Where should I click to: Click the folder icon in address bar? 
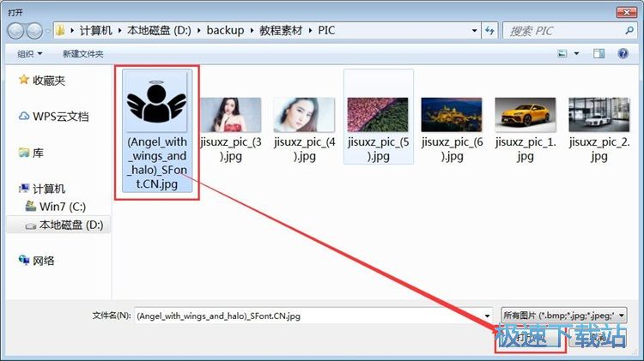pyautogui.click(x=60, y=30)
